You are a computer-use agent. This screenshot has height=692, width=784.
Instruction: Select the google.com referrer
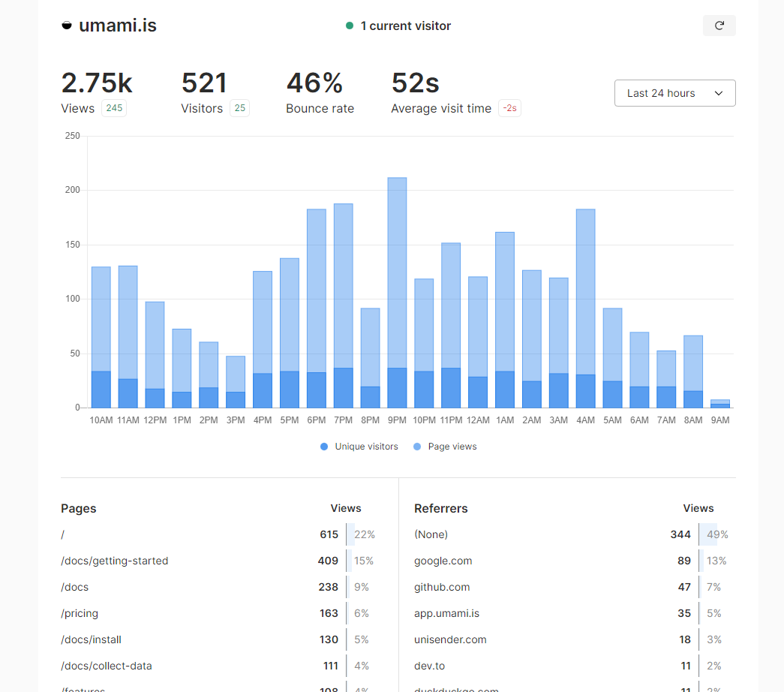coord(443,561)
